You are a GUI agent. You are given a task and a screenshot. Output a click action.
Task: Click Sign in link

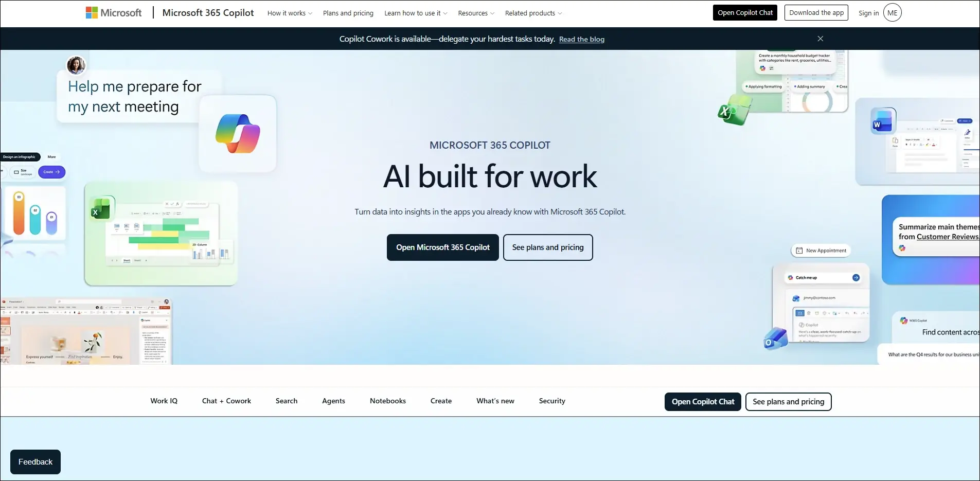click(x=868, y=13)
